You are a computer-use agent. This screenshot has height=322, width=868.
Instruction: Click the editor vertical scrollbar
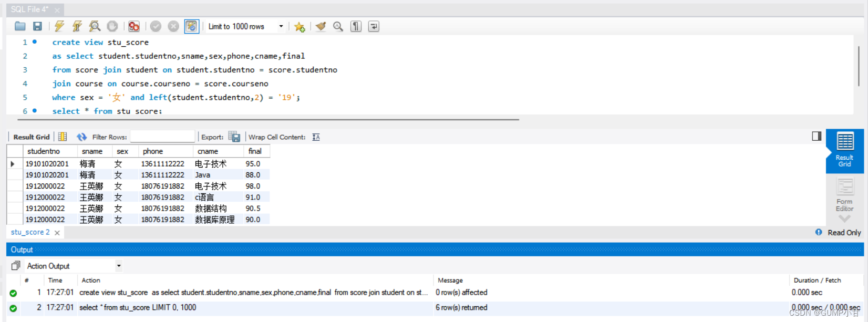coord(859,66)
